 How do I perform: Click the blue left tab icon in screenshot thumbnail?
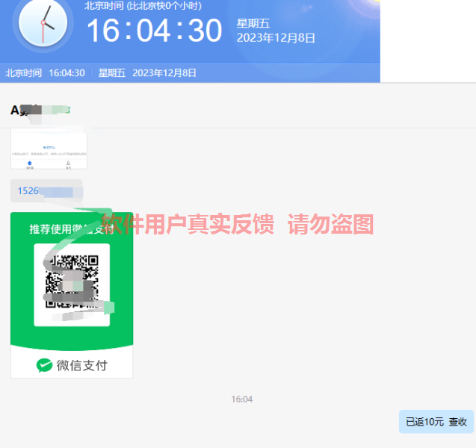[29, 163]
